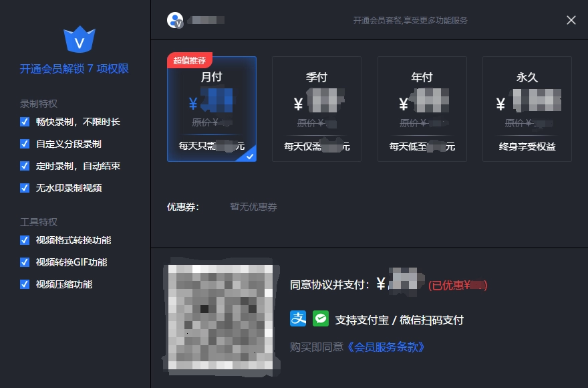Click the blue crown VIP logo
588x388 pixels.
[80, 40]
